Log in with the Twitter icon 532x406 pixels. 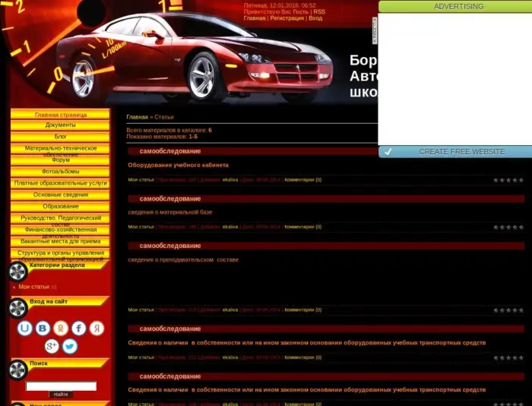(70, 346)
